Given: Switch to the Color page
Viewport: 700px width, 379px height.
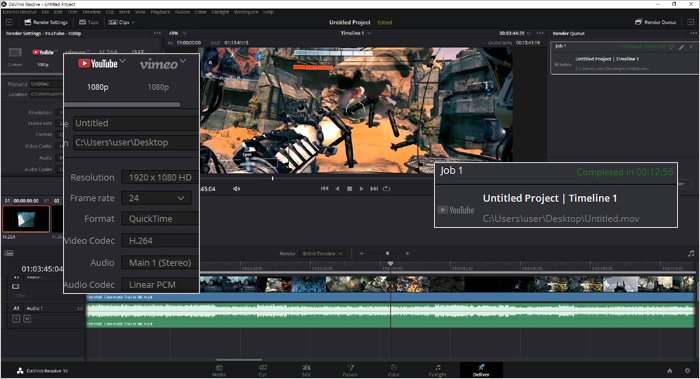Looking at the screenshot, I should click(394, 370).
